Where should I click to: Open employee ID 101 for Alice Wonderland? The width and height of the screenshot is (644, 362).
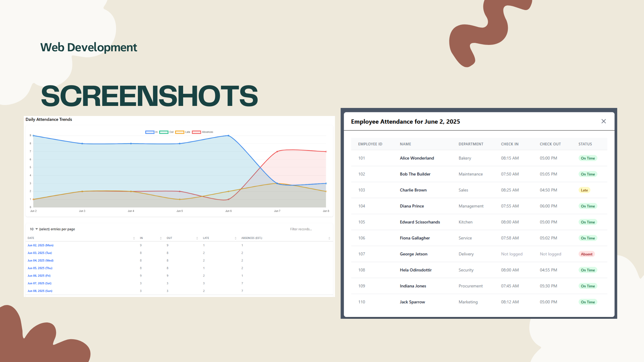[362, 158]
